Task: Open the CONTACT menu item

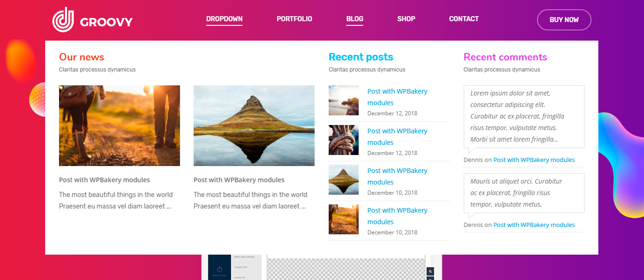Action: (464, 19)
